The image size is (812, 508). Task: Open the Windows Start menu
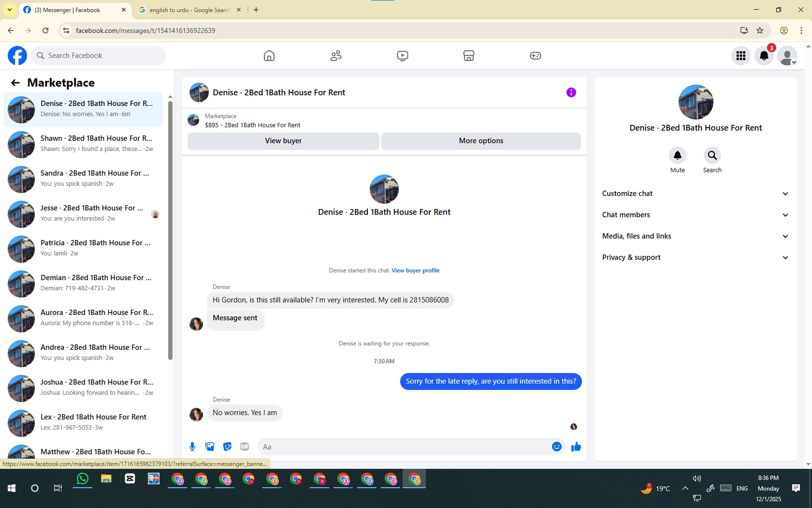click(12, 488)
